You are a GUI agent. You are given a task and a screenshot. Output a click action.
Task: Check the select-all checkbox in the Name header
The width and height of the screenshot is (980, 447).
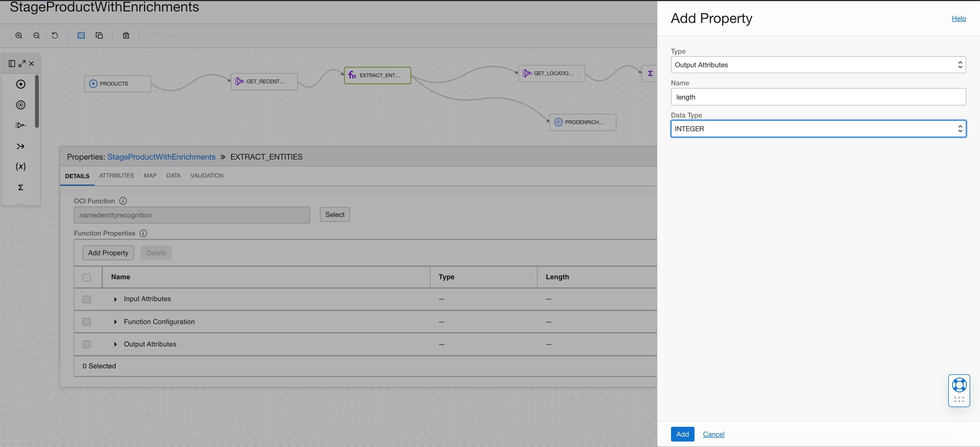click(86, 277)
